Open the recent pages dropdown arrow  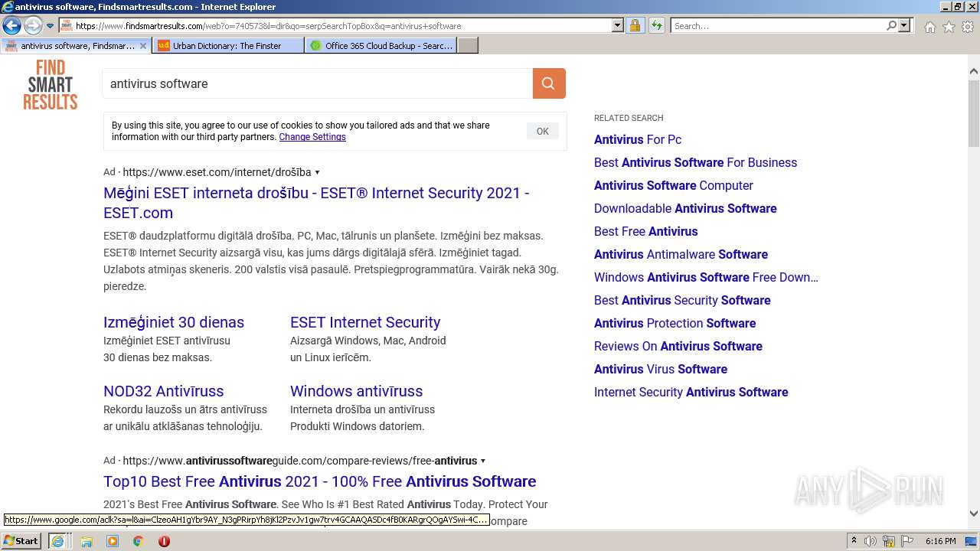tap(50, 26)
